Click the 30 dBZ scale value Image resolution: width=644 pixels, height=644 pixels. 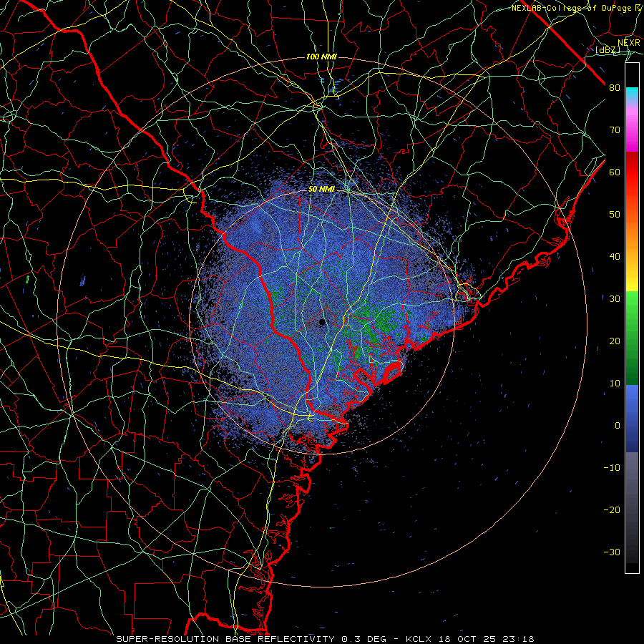click(615, 299)
